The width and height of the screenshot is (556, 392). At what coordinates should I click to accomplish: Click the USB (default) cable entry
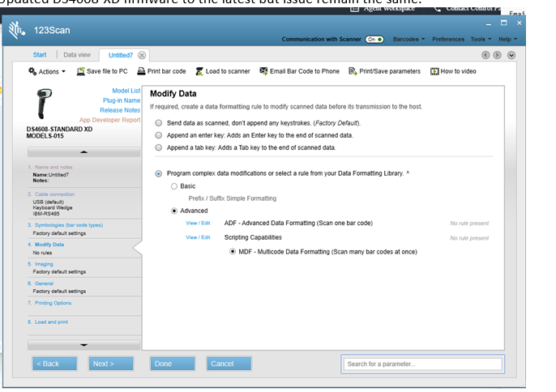pyautogui.click(x=49, y=202)
